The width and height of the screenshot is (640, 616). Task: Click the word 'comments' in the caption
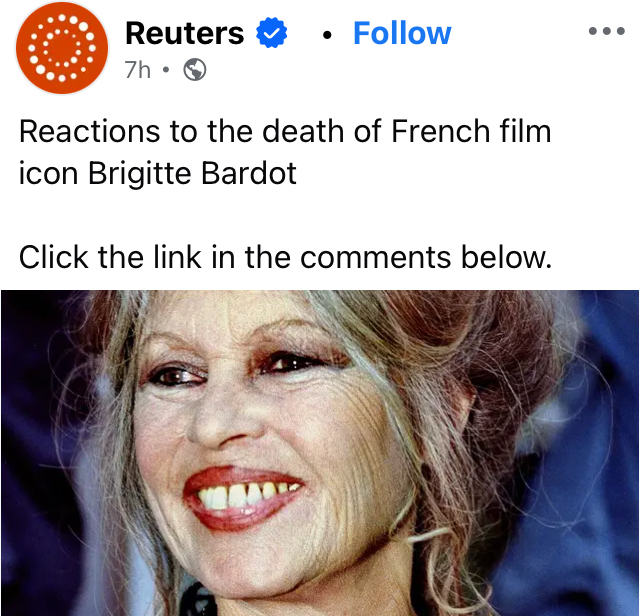[x=376, y=258]
